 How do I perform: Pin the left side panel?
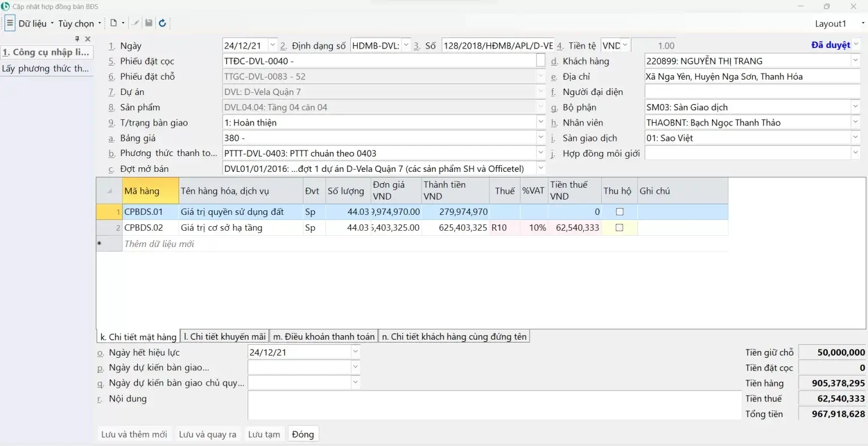pos(77,39)
